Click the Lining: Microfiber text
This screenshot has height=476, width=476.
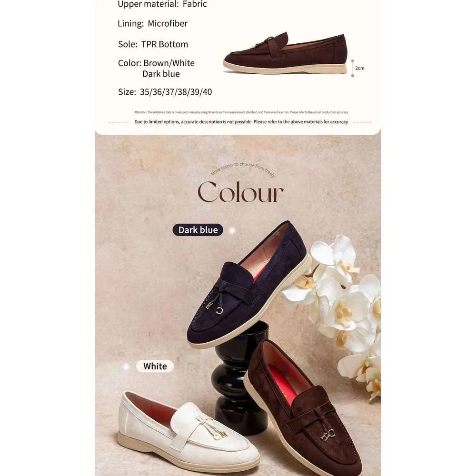(152, 23)
